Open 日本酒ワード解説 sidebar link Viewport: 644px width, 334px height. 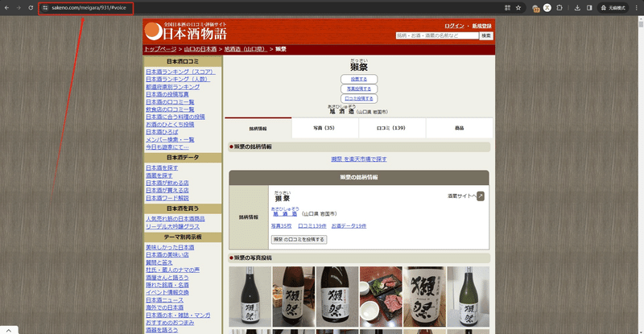pyautogui.click(x=167, y=198)
